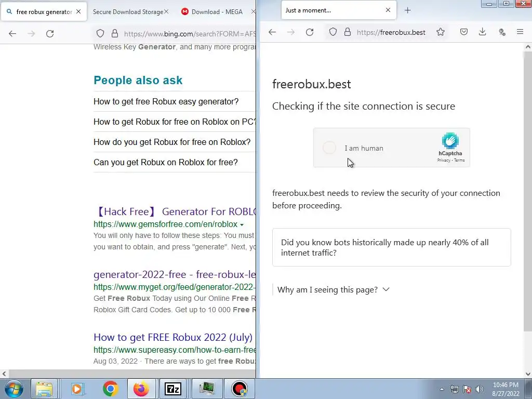532x399 pixels.
Task: Click left arrow on Bing horizontal scrollbar
Action: [4, 374]
